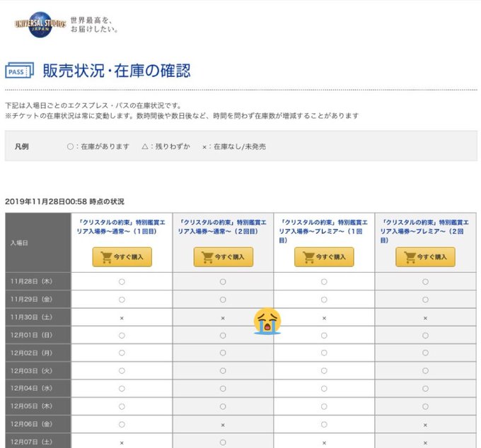This screenshot has height=448, width=481.
Task: Click the ○ for 12月02日 プレミア(1回目)
Action: (x=324, y=353)
